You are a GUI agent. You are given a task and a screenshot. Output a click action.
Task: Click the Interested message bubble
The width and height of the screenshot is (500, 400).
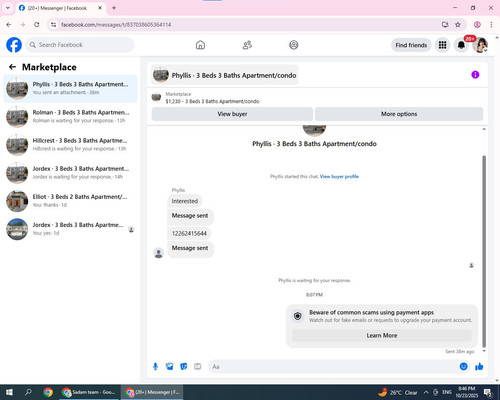pos(185,201)
